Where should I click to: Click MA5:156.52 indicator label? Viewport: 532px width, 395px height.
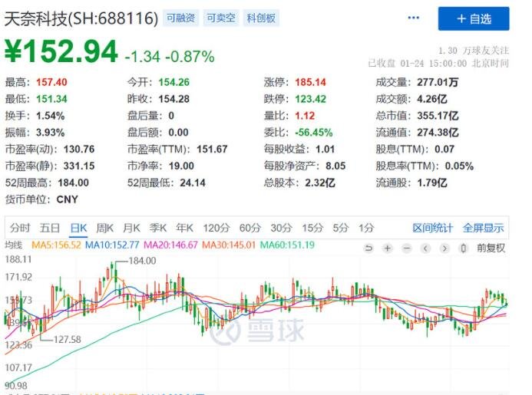pos(56,245)
